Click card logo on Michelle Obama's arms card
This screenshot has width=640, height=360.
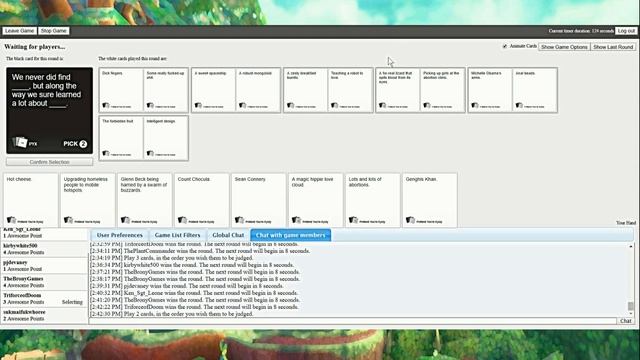(475, 105)
